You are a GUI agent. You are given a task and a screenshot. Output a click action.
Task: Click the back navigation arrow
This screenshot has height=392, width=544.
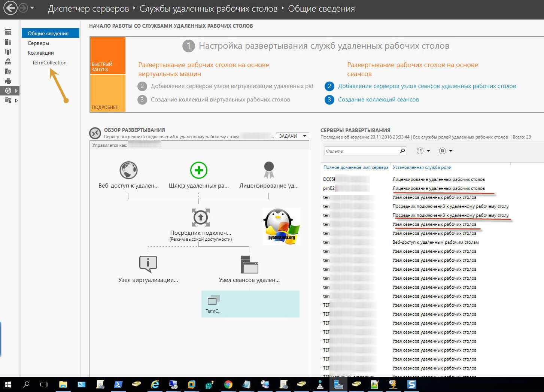[10, 8]
